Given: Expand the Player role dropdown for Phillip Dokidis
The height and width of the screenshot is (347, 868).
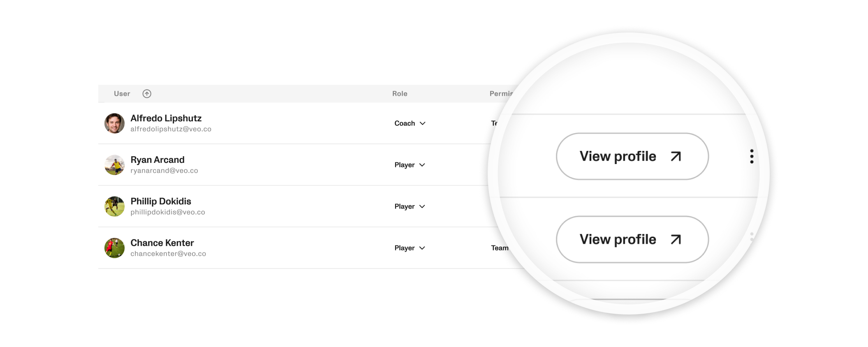Looking at the screenshot, I should [410, 206].
